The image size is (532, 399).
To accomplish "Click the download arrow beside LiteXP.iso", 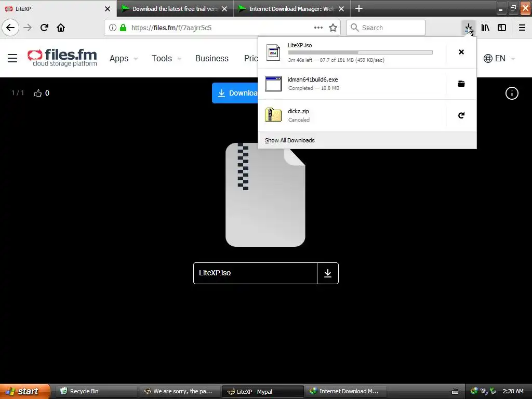I will [328, 273].
